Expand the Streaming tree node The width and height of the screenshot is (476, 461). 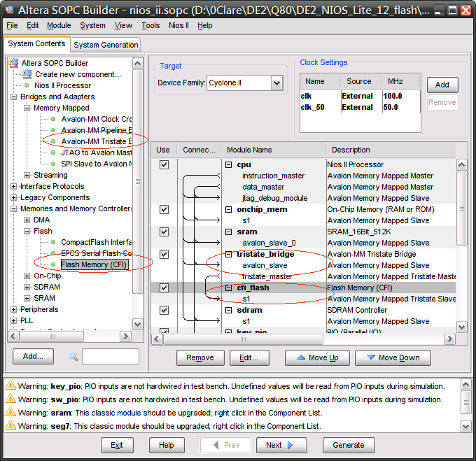coord(27,175)
